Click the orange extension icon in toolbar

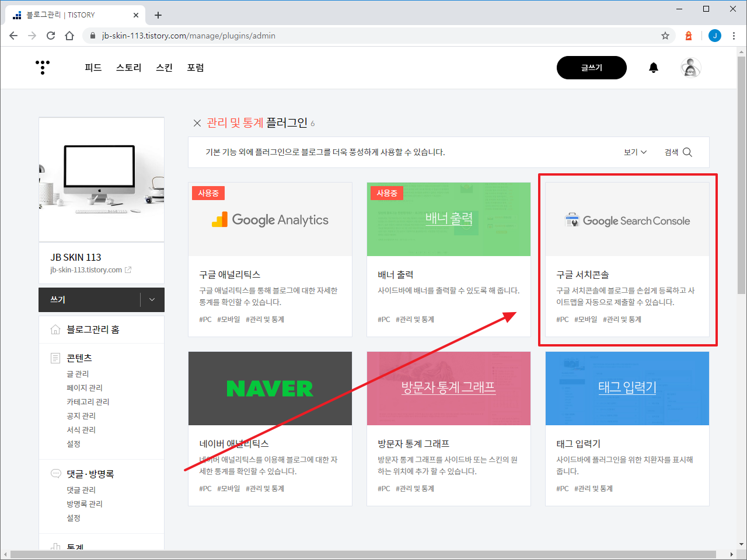tap(689, 36)
